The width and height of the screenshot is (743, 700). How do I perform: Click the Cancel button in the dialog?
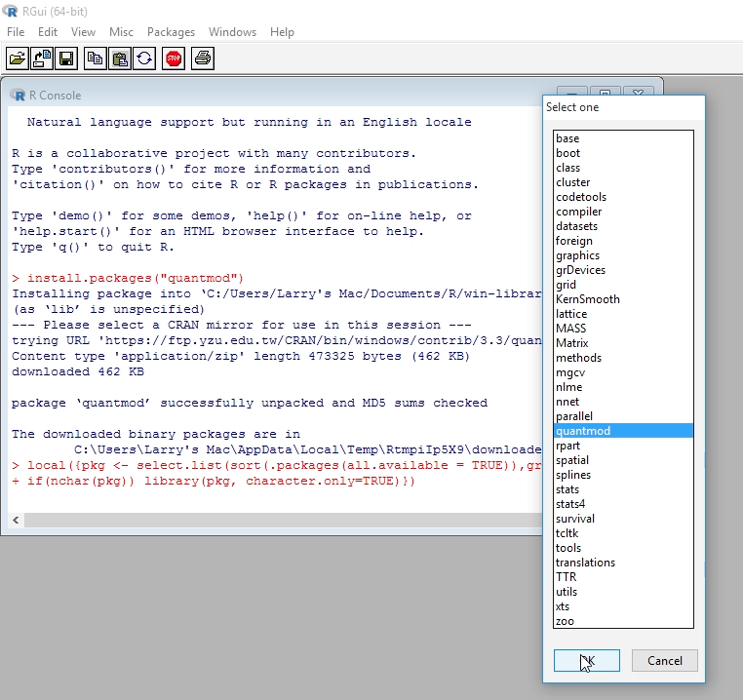(664, 661)
